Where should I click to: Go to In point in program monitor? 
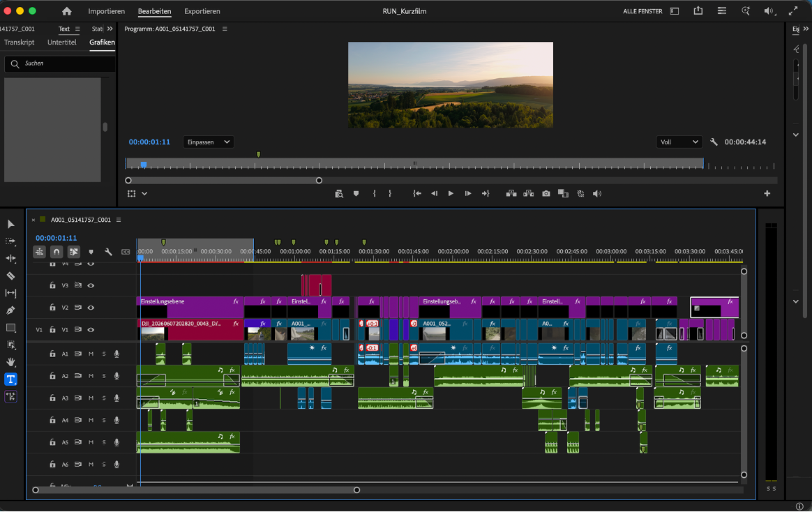pyautogui.click(x=417, y=194)
